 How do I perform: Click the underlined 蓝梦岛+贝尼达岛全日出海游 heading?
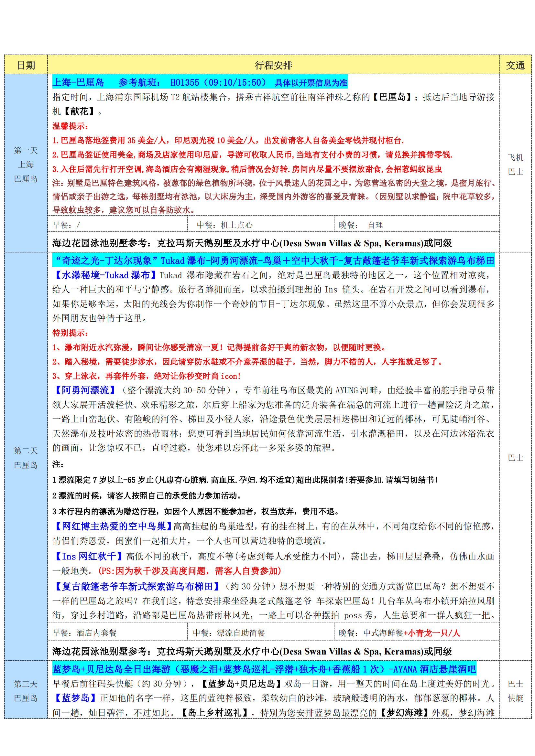click(x=111, y=669)
